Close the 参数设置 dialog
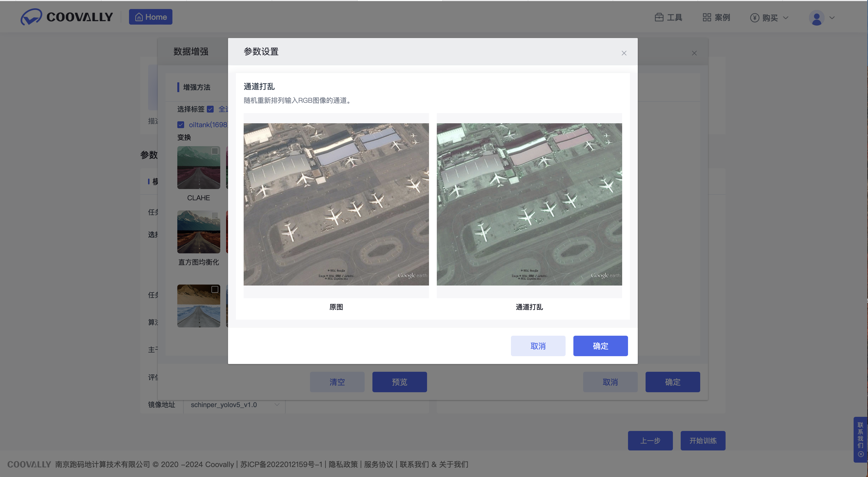Viewport: 868px width, 477px height. point(624,53)
